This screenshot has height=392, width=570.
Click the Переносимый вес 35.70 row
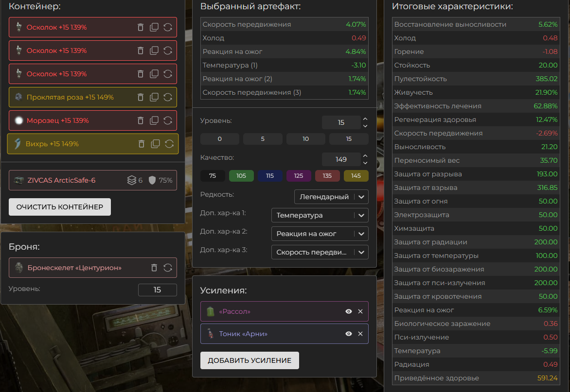click(x=476, y=160)
